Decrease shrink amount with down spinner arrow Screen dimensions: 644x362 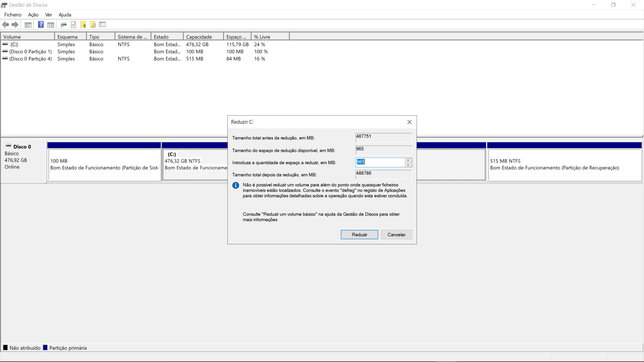coord(408,165)
